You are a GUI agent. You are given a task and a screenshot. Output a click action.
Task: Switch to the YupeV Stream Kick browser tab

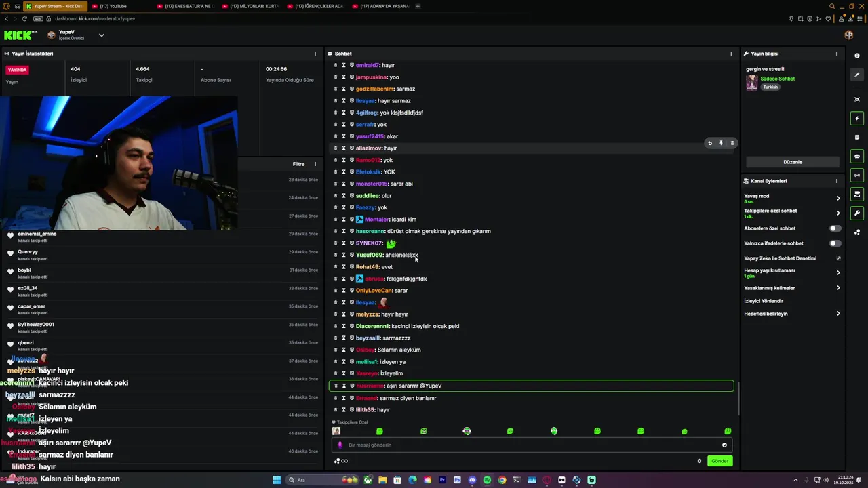coord(55,6)
